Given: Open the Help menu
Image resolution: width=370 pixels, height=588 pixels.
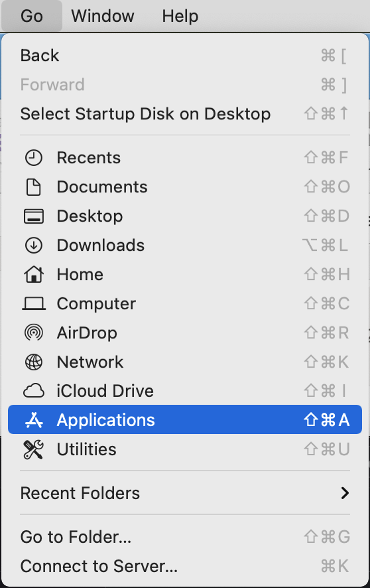Looking at the screenshot, I should click(x=180, y=16).
